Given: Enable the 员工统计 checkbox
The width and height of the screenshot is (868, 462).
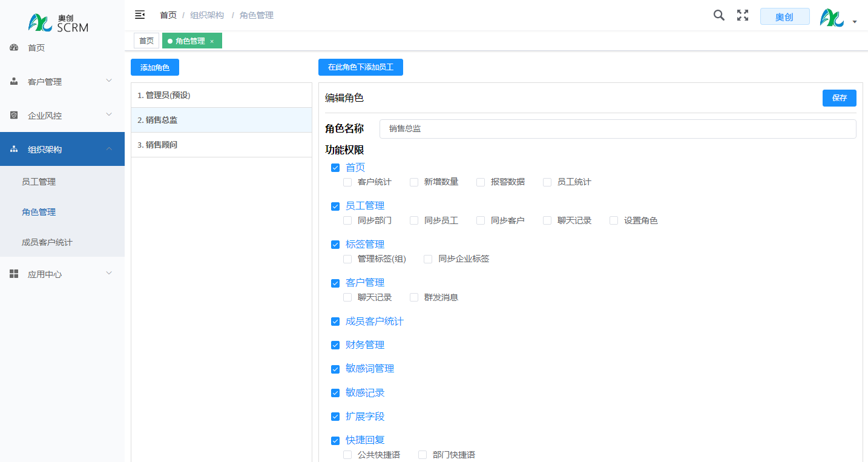Looking at the screenshot, I should point(547,182).
